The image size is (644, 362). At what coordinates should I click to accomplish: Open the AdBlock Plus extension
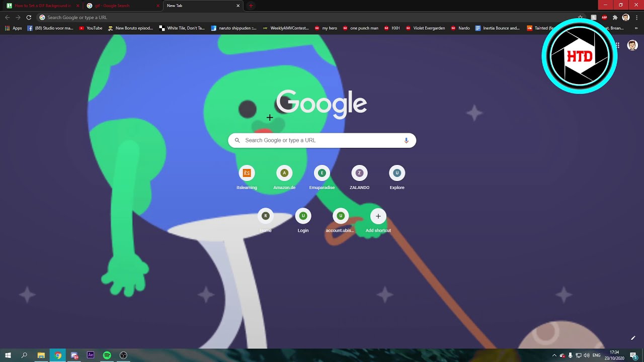pos(604,17)
